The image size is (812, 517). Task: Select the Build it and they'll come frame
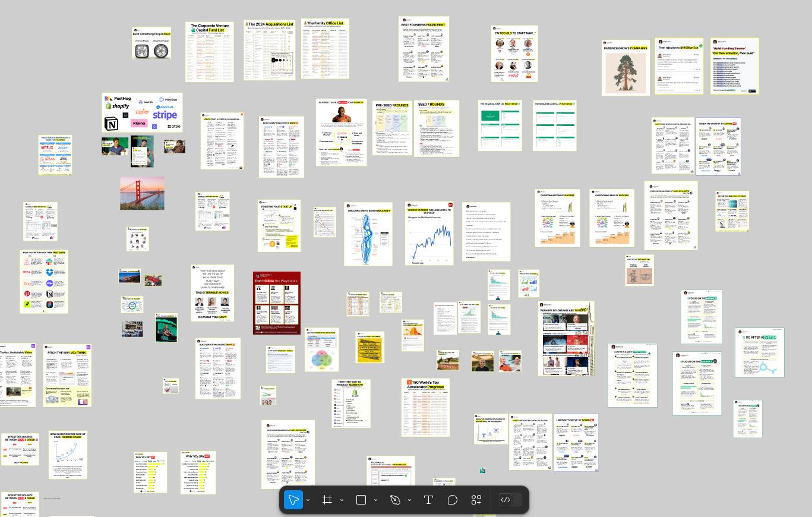(735, 66)
